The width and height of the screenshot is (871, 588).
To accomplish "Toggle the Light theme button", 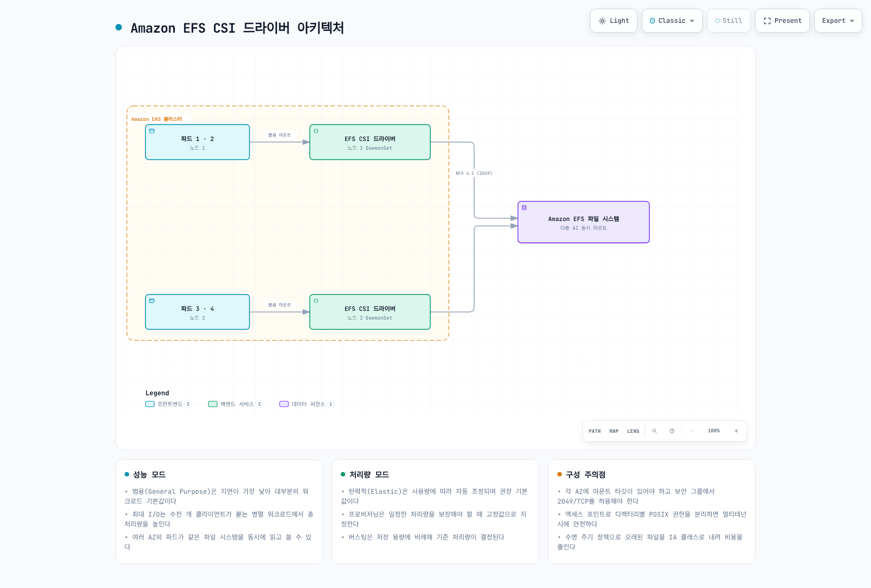I will [x=614, y=21].
